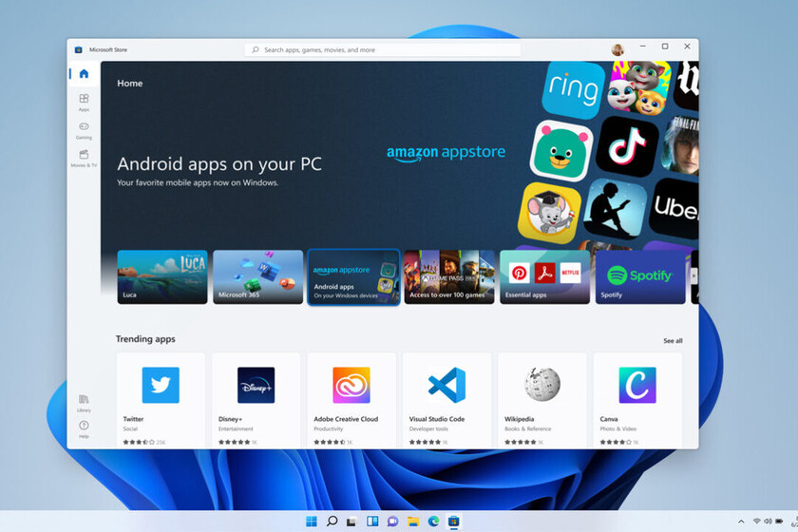798x532 pixels.
Task: Open the Canva app tile
Action: point(637,401)
